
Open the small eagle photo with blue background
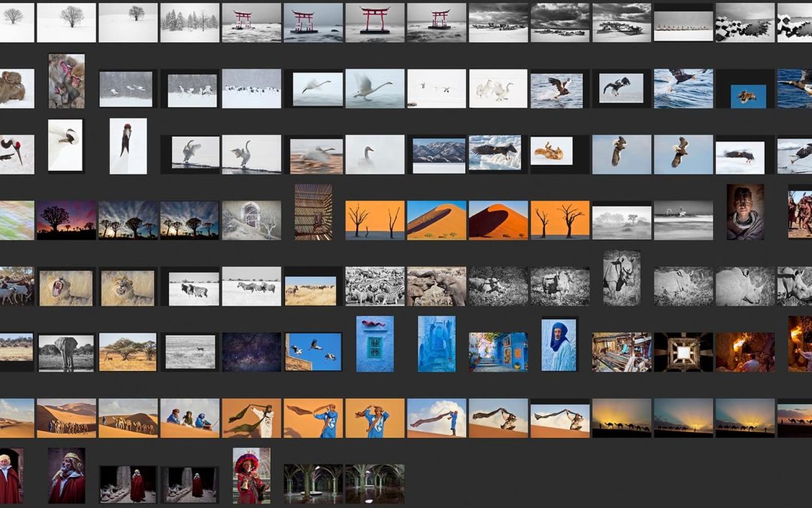[x=748, y=96]
